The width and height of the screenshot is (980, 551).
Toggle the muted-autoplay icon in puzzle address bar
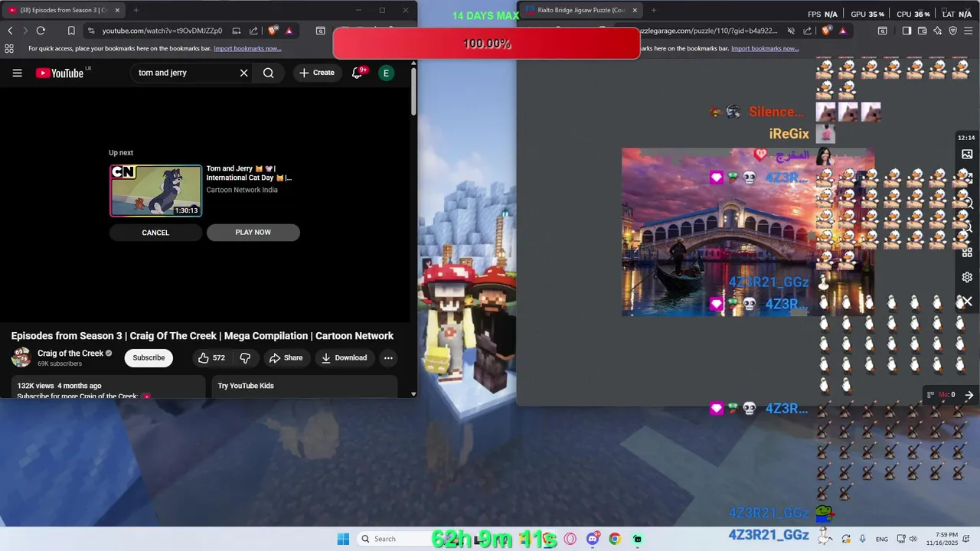(791, 31)
